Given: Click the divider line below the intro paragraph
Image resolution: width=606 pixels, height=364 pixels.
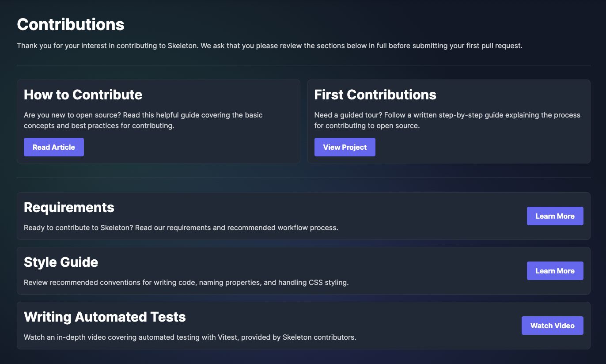Looking at the screenshot, I should (x=303, y=65).
